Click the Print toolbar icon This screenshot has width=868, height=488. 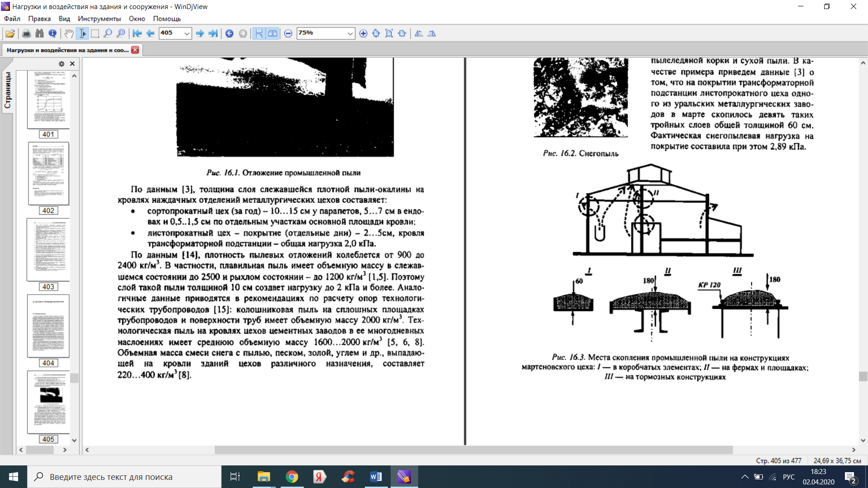pos(26,33)
